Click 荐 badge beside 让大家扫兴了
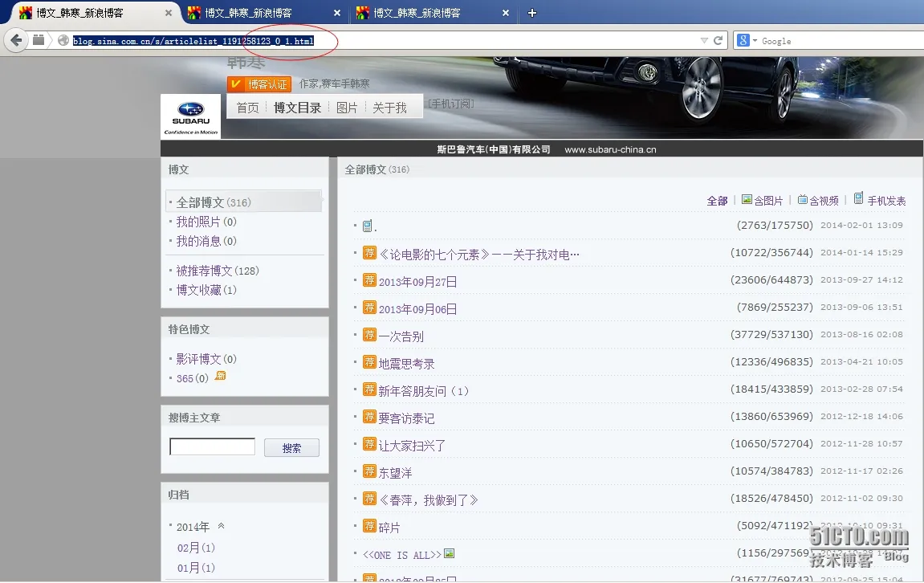 369,444
